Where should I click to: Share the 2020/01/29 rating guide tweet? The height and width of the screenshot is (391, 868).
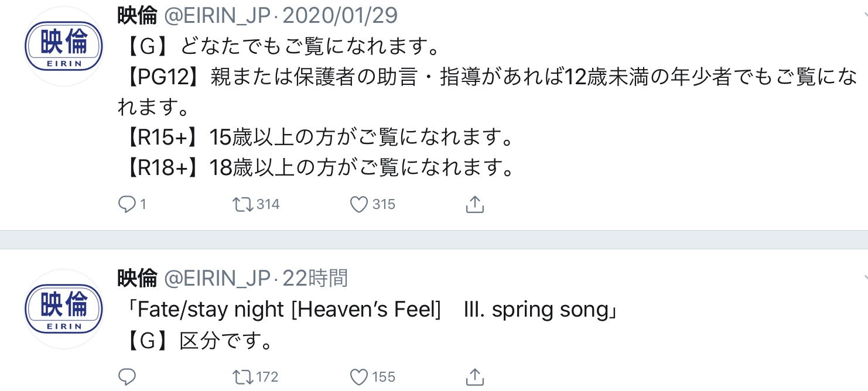click(x=474, y=204)
